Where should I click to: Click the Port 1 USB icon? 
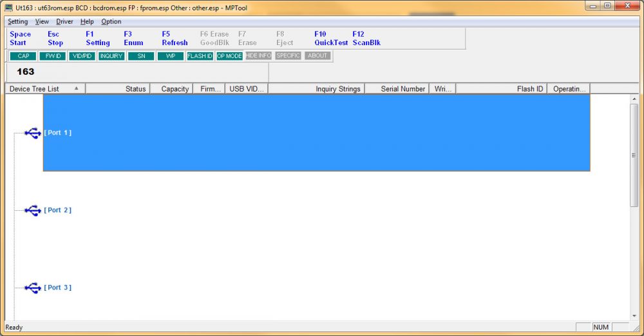point(32,133)
